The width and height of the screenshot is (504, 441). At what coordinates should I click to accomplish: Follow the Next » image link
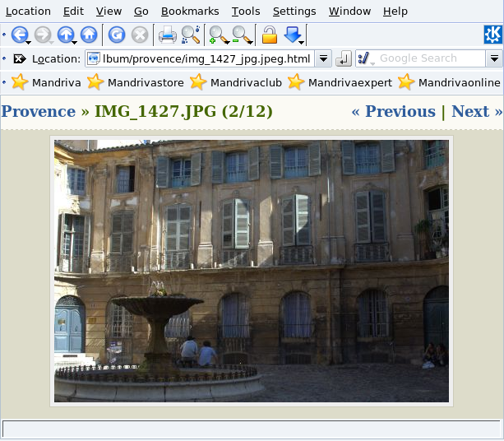(477, 112)
